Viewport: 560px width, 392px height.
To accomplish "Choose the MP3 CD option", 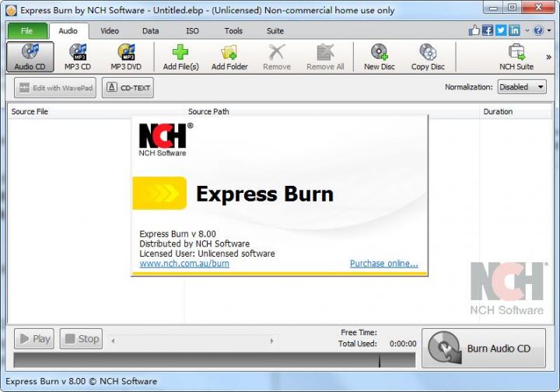I will click(x=78, y=57).
